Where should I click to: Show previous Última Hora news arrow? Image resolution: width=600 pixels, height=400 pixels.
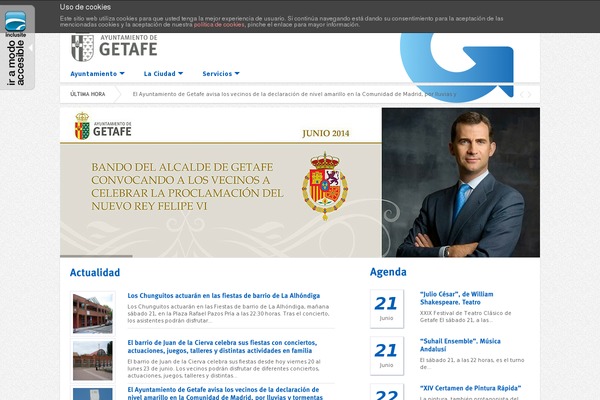522,94
